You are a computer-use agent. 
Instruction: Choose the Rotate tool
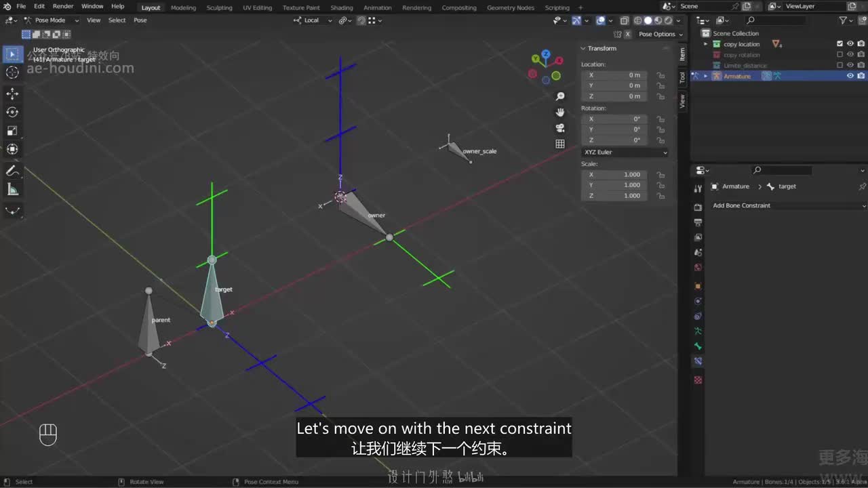12,112
